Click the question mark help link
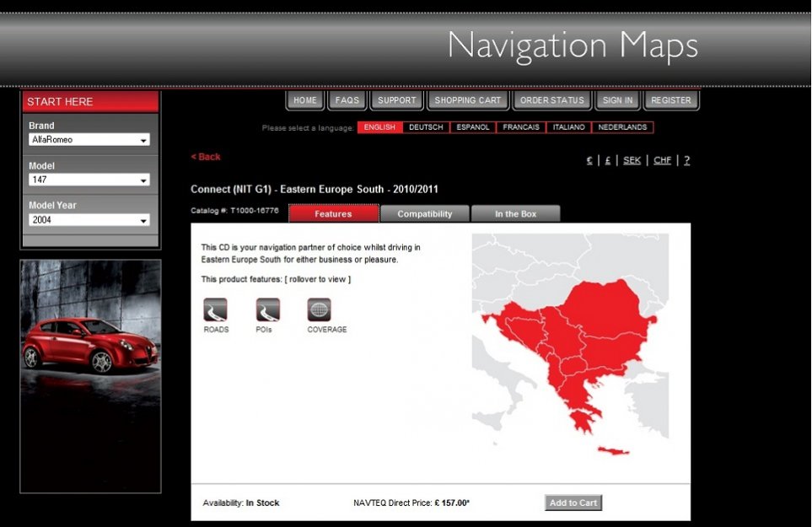Viewport: 812px width, 527px height. coord(687,160)
